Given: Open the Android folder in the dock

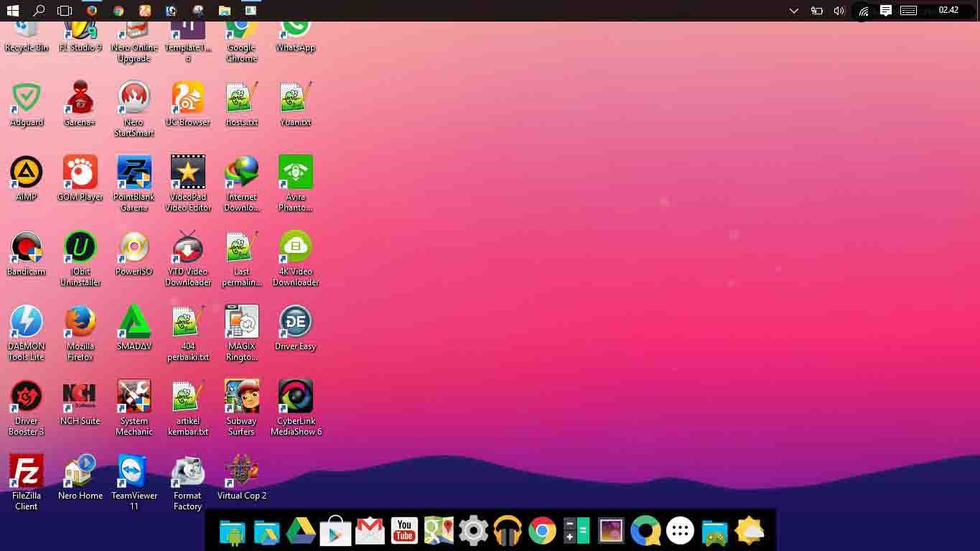Looking at the screenshot, I should coord(232,532).
